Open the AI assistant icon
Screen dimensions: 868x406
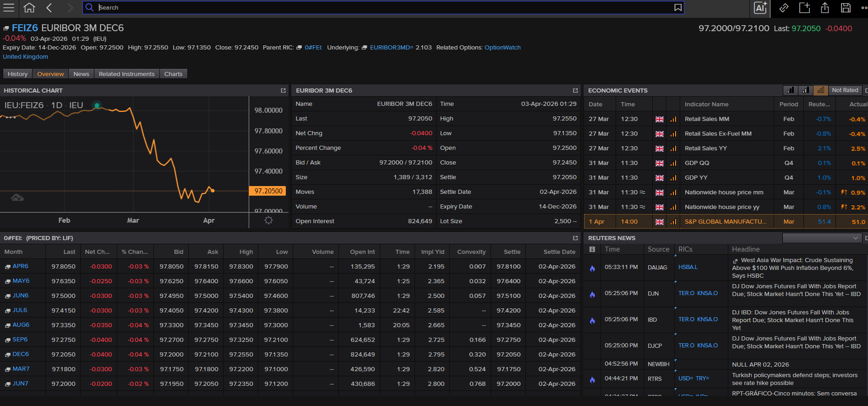(760, 8)
